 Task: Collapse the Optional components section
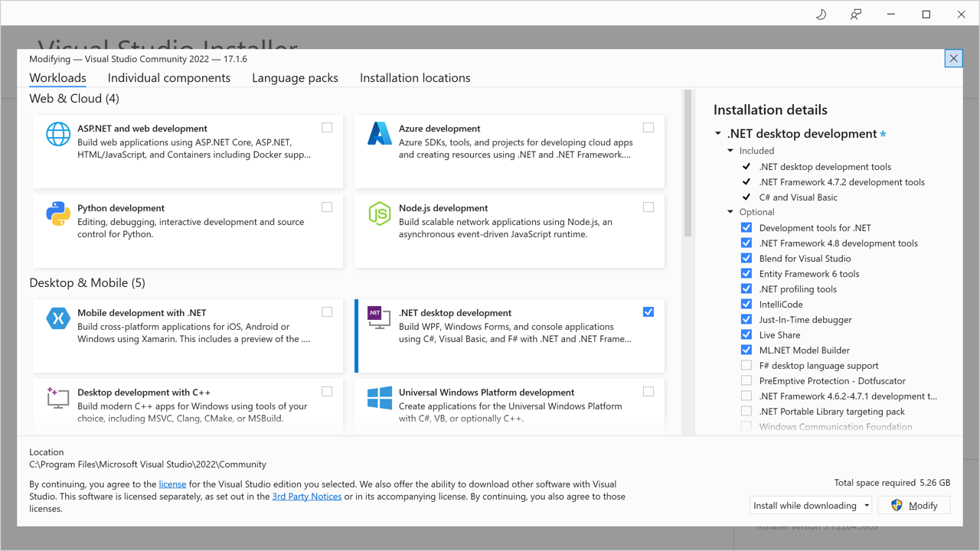coord(730,212)
